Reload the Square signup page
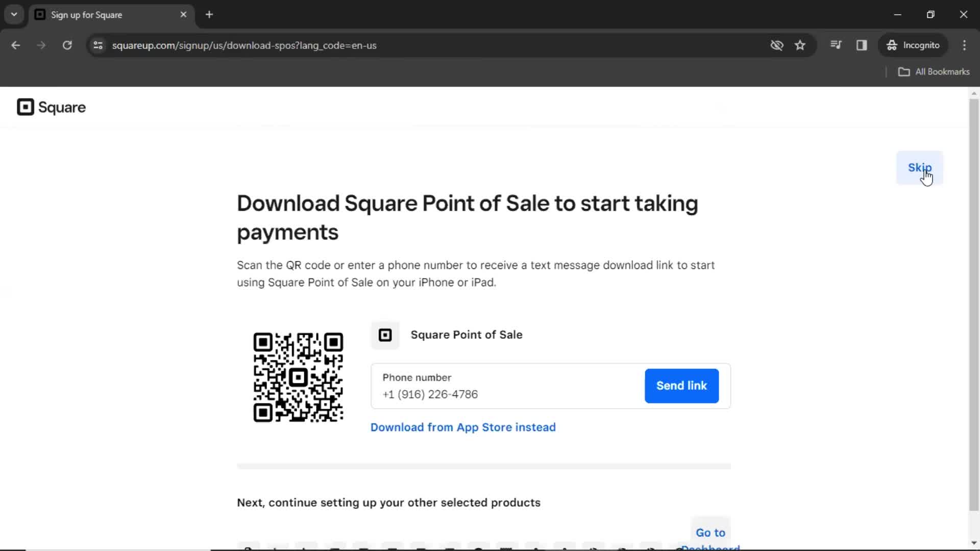The height and width of the screenshot is (551, 980). [x=67, y=45]
